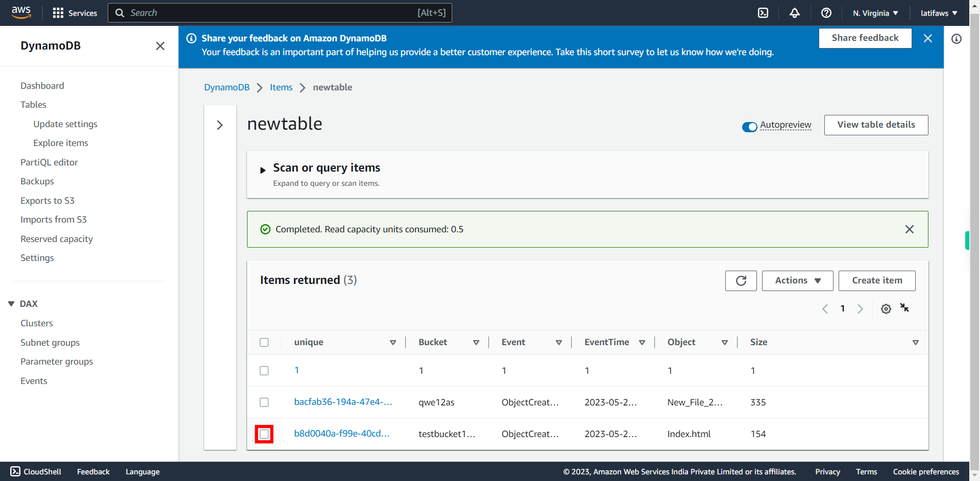
Task: Sort by the Object column arrow
Action: 725,343
